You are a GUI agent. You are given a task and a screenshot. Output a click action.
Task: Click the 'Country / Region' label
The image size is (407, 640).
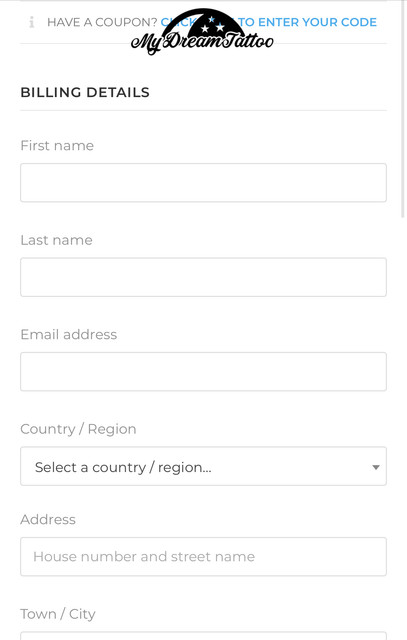tap(78, 429)
